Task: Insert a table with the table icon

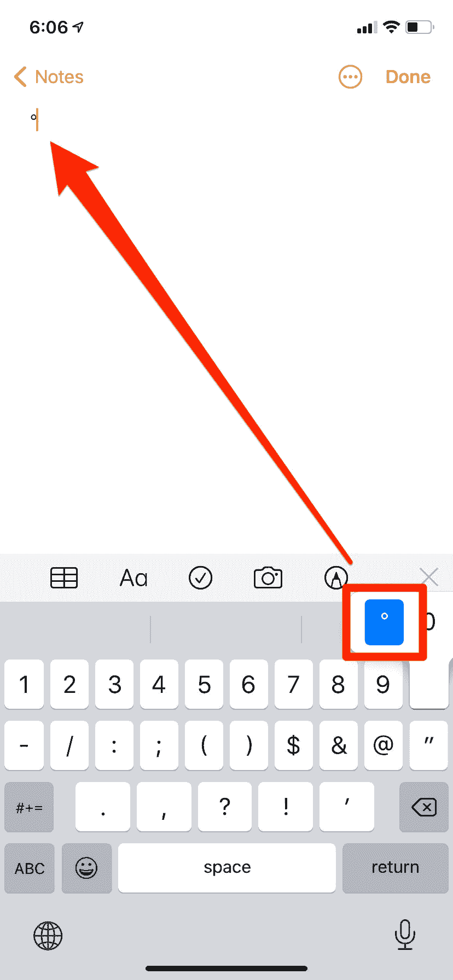Action: [x=64, y=577]
